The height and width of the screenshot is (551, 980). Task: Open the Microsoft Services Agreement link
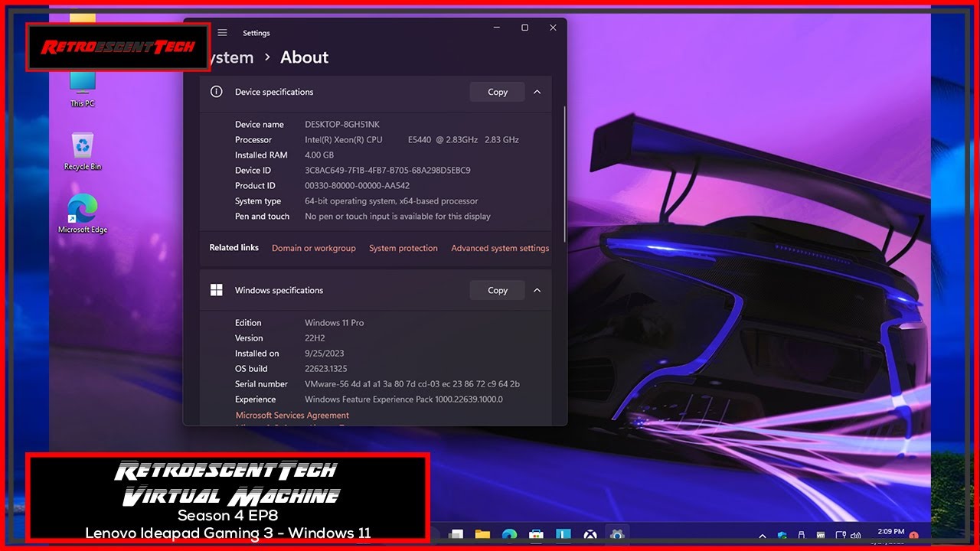click(292, 415)
